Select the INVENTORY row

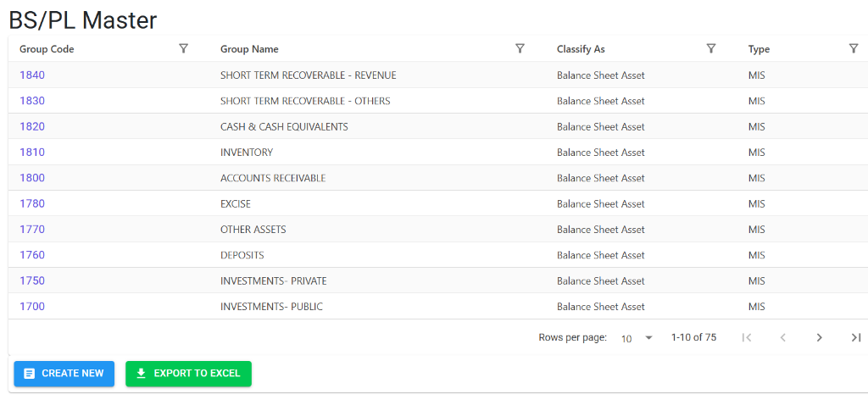(438, 153)
